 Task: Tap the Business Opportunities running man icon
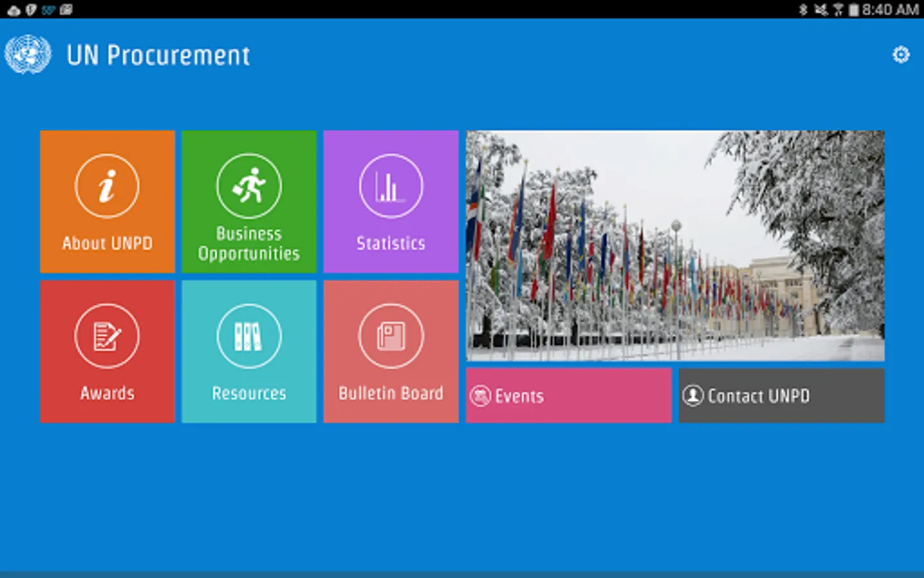[249, 186]
